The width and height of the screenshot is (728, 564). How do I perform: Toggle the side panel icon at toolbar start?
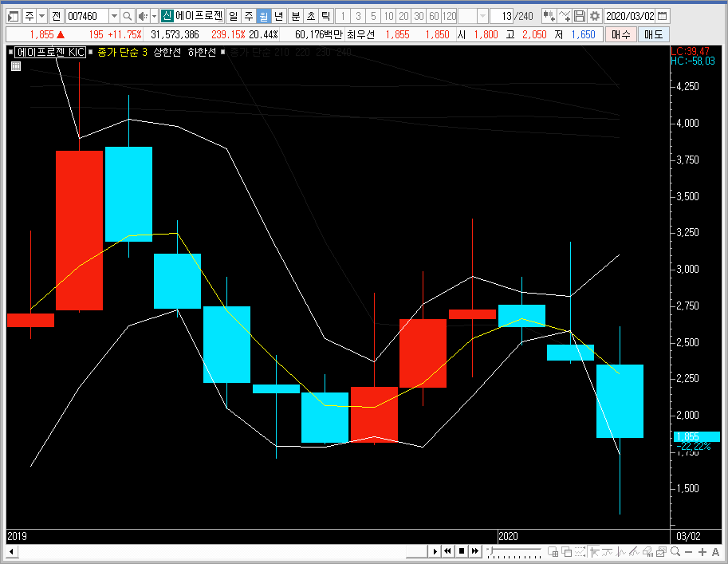[13, 17]
